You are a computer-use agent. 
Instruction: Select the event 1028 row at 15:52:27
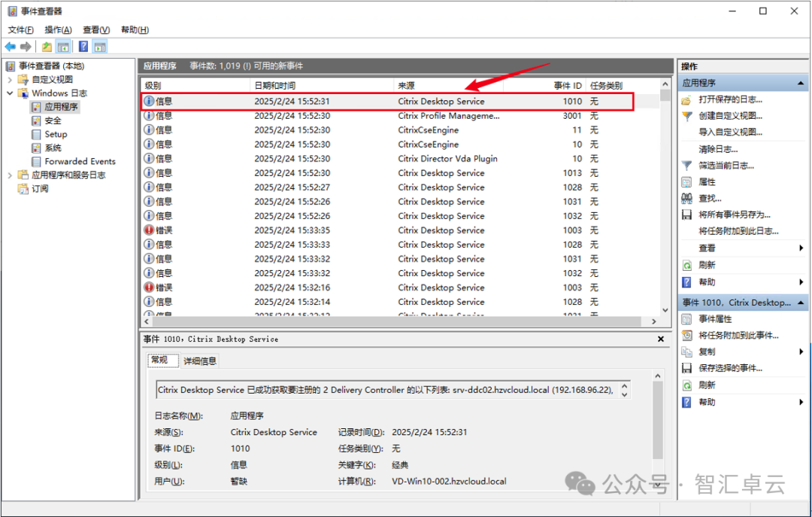tap(400, 187)
